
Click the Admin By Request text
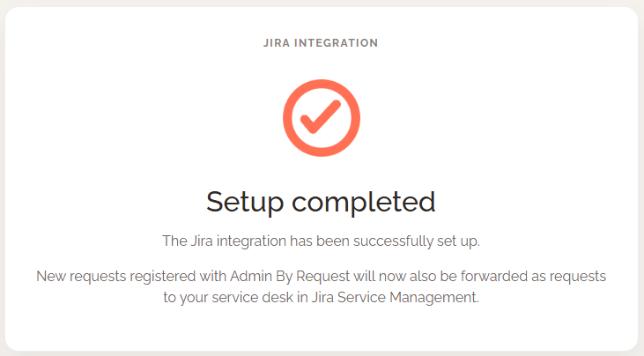point(290,276)
